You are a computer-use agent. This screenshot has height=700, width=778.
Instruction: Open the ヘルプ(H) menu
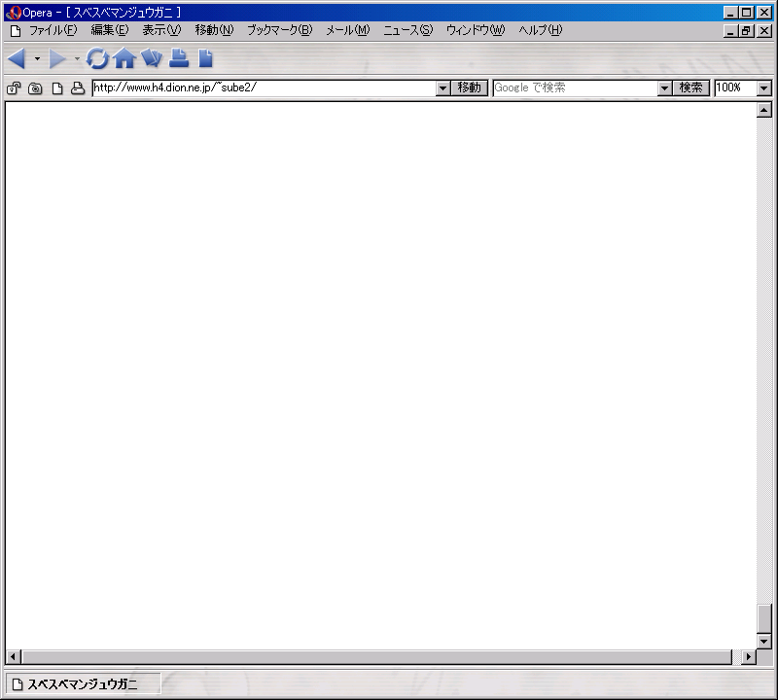pyautogui.click(x=541, y=30)
